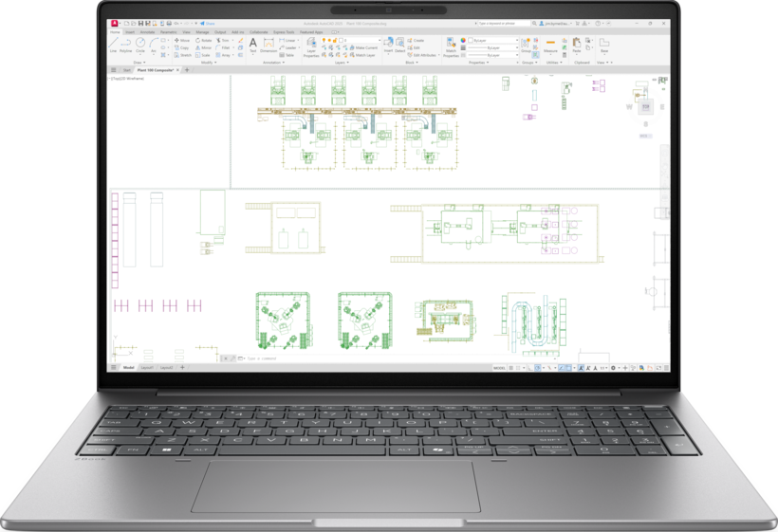
Task: Click the Save icon in quick access toolbar
Action: click(x=141, y=24)
